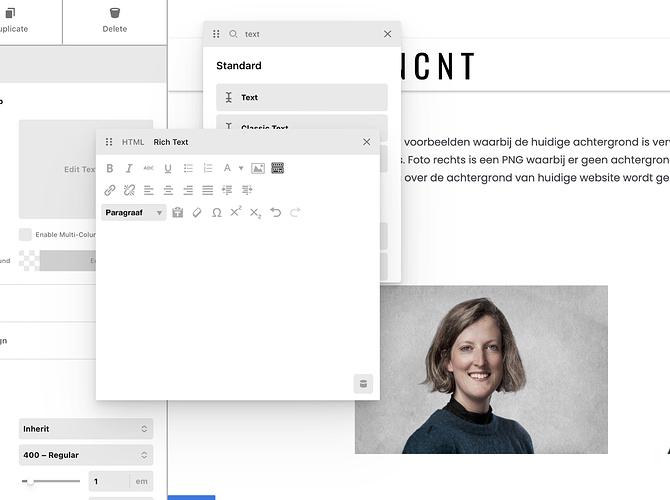Click the text search field
This screenshot has height=500, width=670.
[310, 34]
